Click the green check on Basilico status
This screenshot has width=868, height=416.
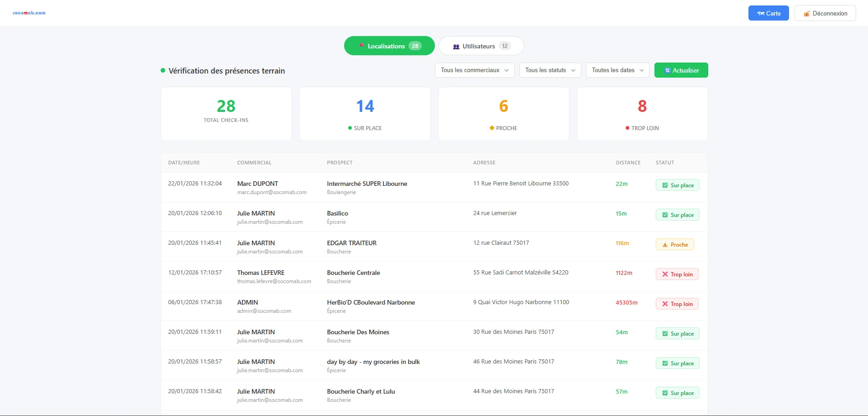(665, 215)
